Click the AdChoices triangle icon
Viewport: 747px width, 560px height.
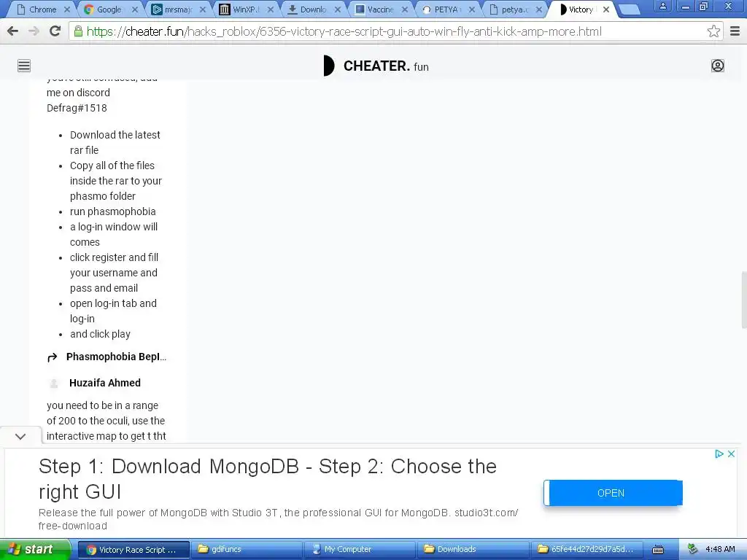click(x=719, y=454)
